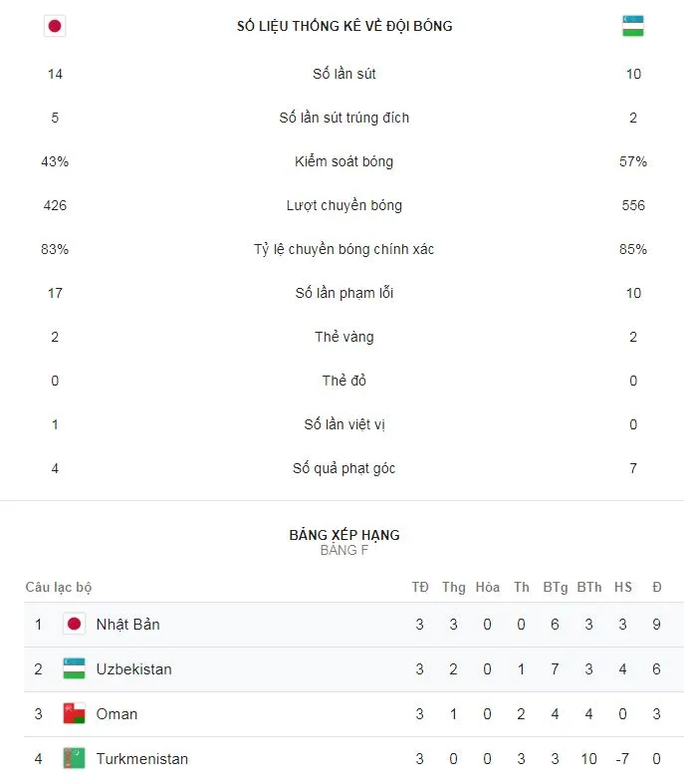Click the Số lần sút stat label
This screenshot has width=684, height=784.
click(344, 74)
